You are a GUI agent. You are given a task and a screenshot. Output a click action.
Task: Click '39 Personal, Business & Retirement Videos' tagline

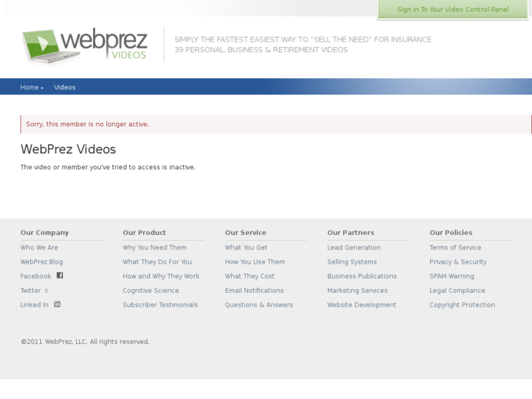coord(261,50)
